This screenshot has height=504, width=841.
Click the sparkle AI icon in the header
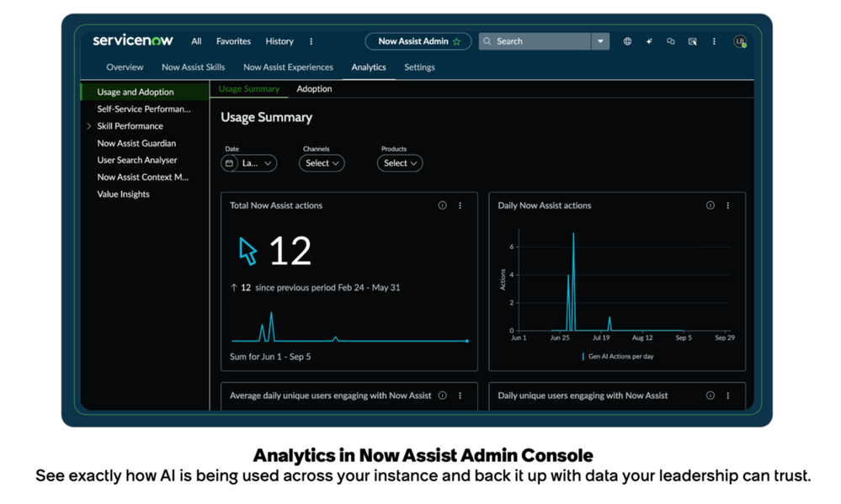[649, 41]
